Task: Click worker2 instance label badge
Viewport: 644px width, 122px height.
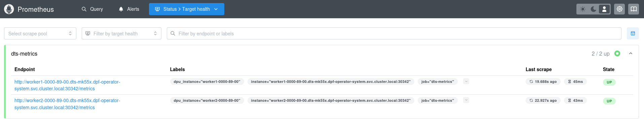Action: 331,100
